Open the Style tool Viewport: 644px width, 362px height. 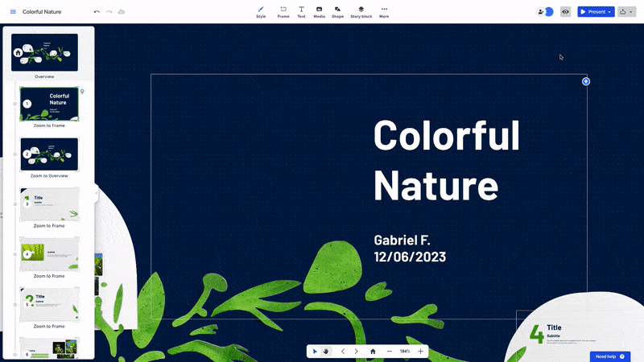pos(261,12)
